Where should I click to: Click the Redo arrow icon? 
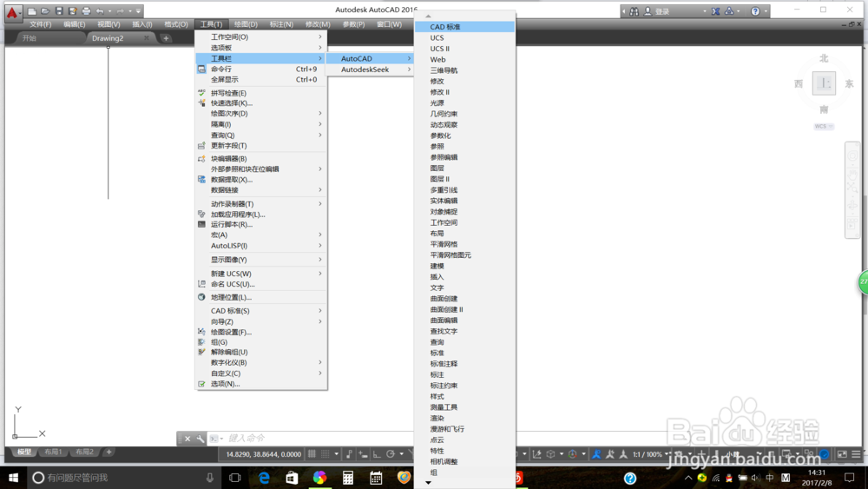120,11
